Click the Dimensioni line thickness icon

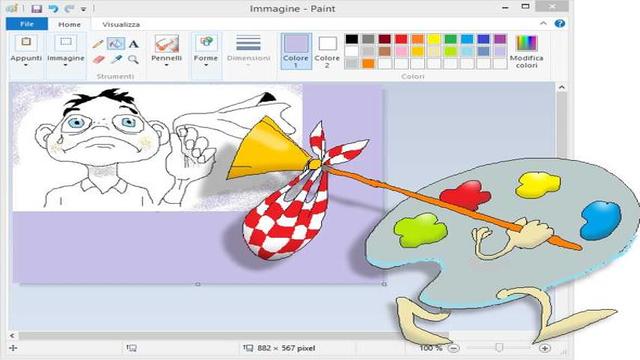248,43
